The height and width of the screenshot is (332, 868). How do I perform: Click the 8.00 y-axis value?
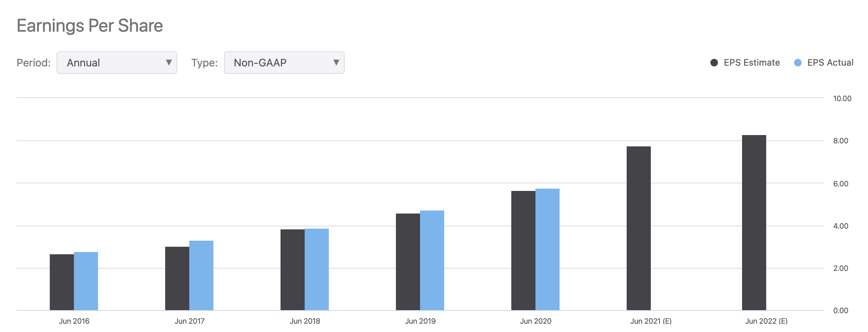click(841, 141)
